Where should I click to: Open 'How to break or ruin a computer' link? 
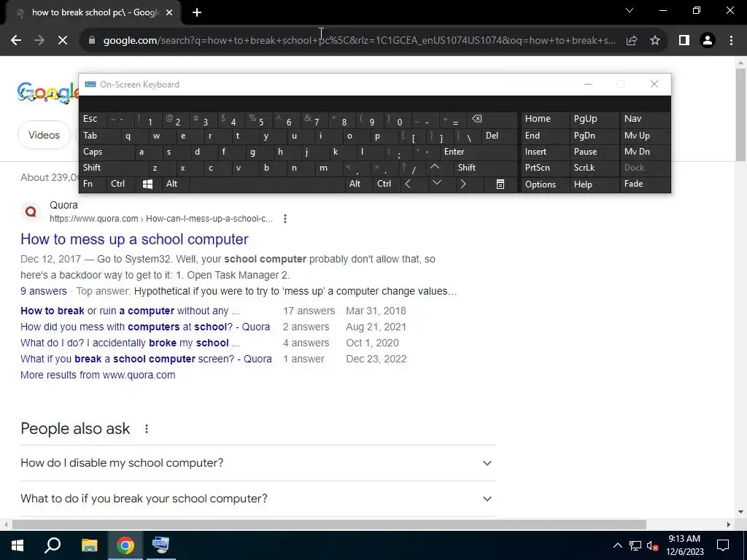(130, 311)
